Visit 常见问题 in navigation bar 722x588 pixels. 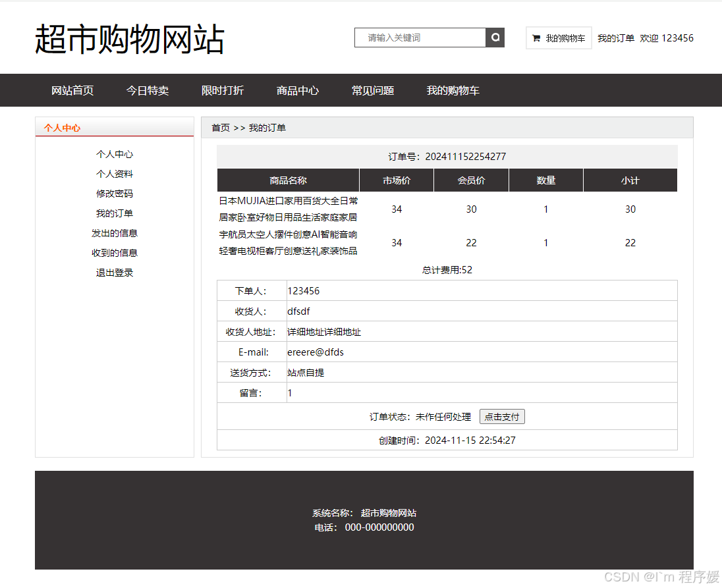(373, 90)
